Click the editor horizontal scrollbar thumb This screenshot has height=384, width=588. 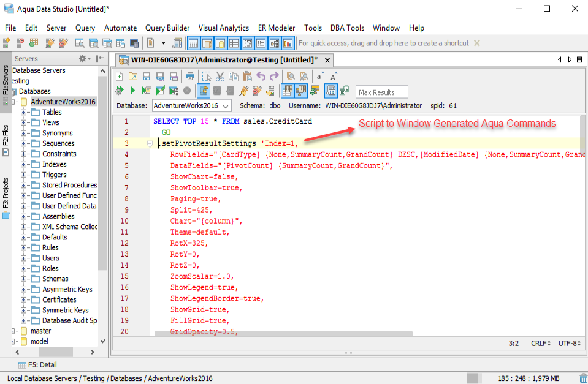pos(283,333)
